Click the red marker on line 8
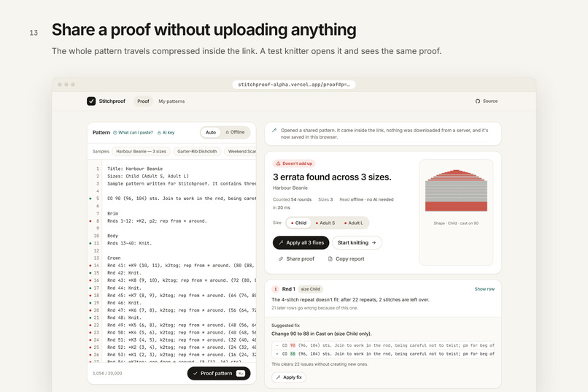This screenshot has height=392, width=588. (90, 221)
